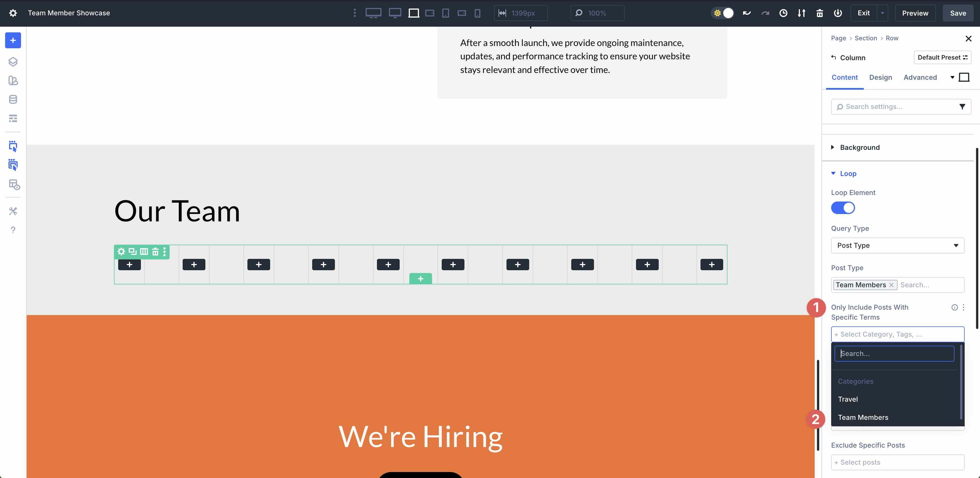This screenshot has height=478, width=980.
Task: Switch to the Design tab
Action: tap(880, 77)
